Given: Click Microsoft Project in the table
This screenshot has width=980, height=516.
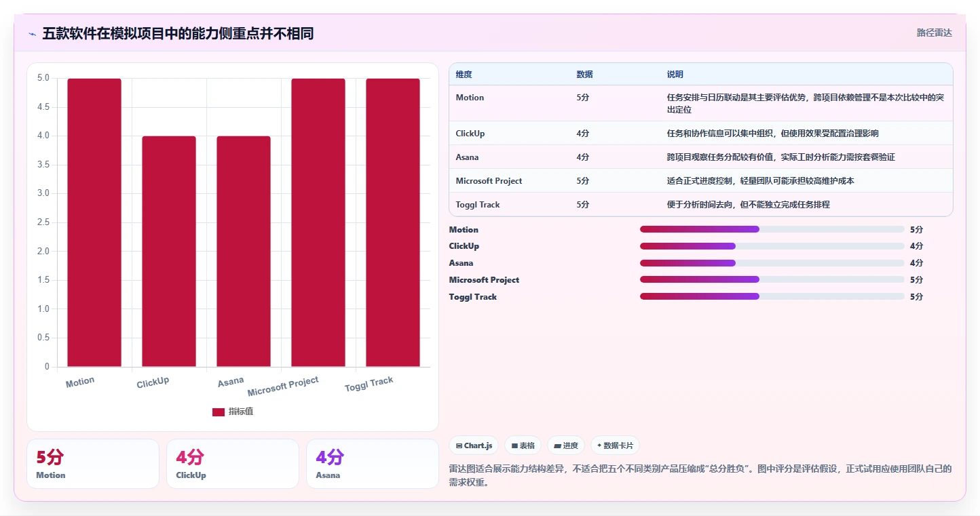Looking at the screenshot, I should (489, 181).
